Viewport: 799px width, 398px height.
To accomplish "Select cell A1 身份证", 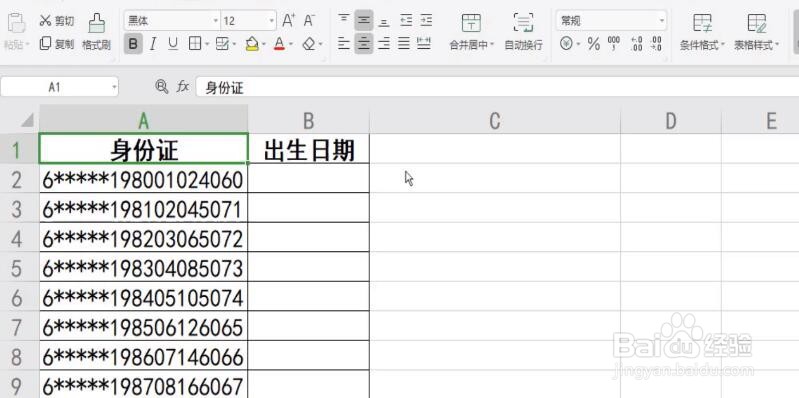I will pos(144,149).
